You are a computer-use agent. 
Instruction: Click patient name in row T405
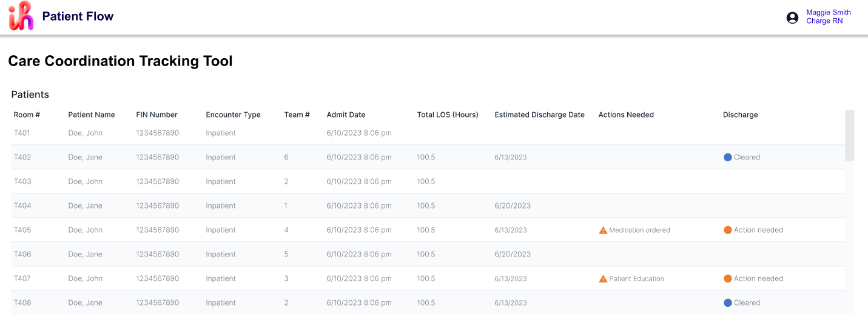coord(85,230)
